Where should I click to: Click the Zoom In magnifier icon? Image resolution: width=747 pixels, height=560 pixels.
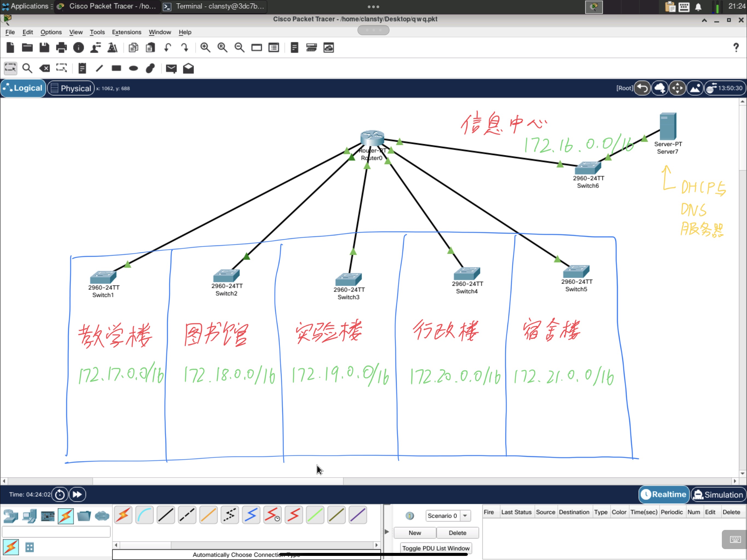(x=205, y=48)
